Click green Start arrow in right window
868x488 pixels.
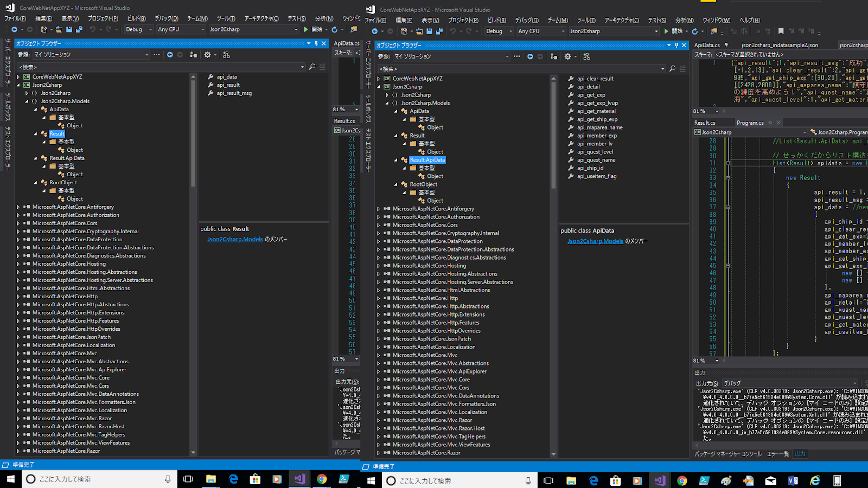(x=666, y=31)
